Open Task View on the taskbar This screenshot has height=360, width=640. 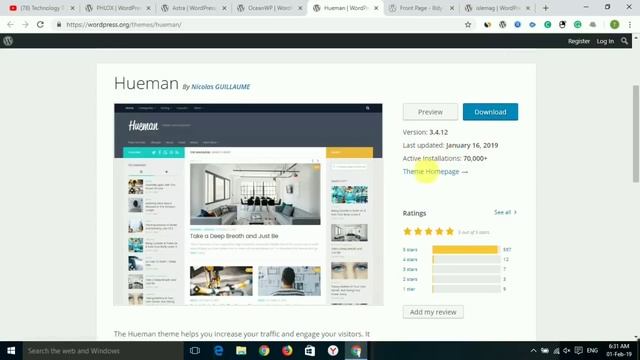click(x=195, y=351)
